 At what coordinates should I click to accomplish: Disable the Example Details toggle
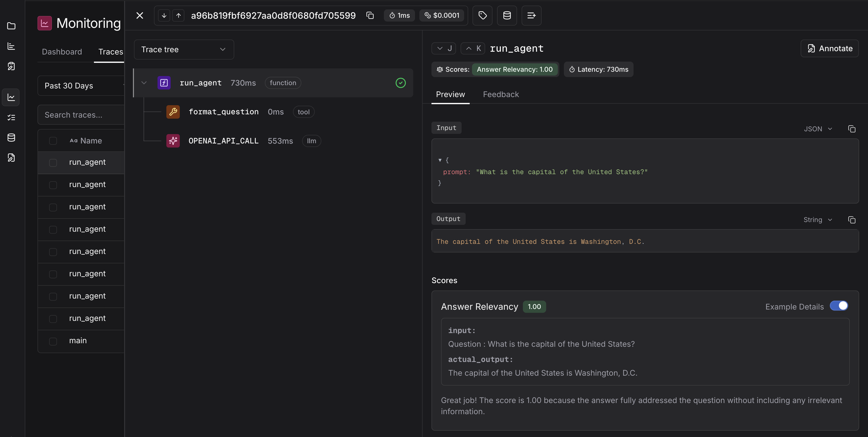(839, 306)
